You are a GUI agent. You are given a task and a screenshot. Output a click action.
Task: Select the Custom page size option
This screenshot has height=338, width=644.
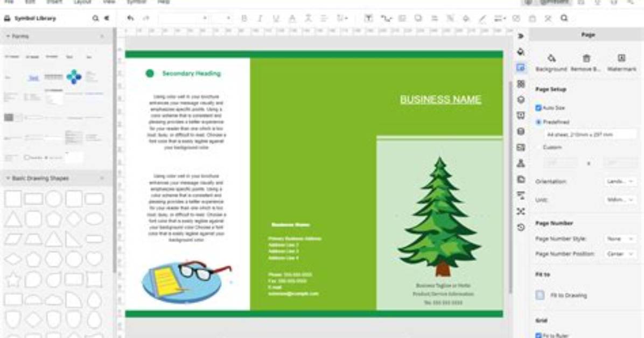coord(538,147)
